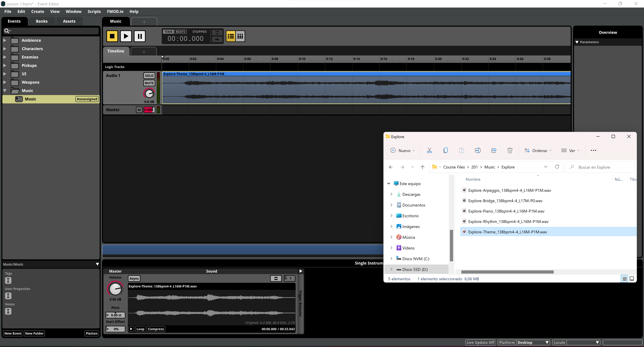Switch time display to BEATS
644x347 pixels.
point(181,32)
